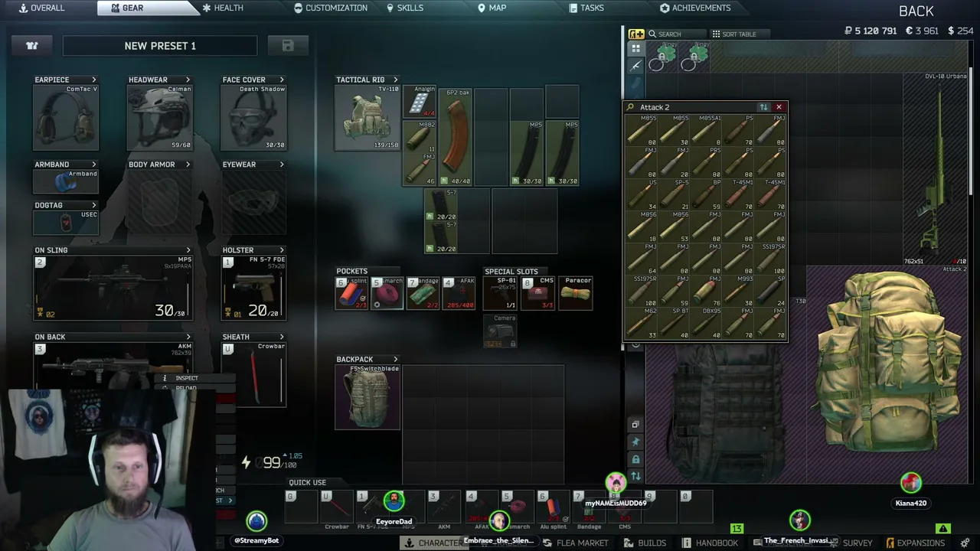Select the first Bingy clover item in stash
The height and width of the screenshot is (551, 980).
(662, 58)
